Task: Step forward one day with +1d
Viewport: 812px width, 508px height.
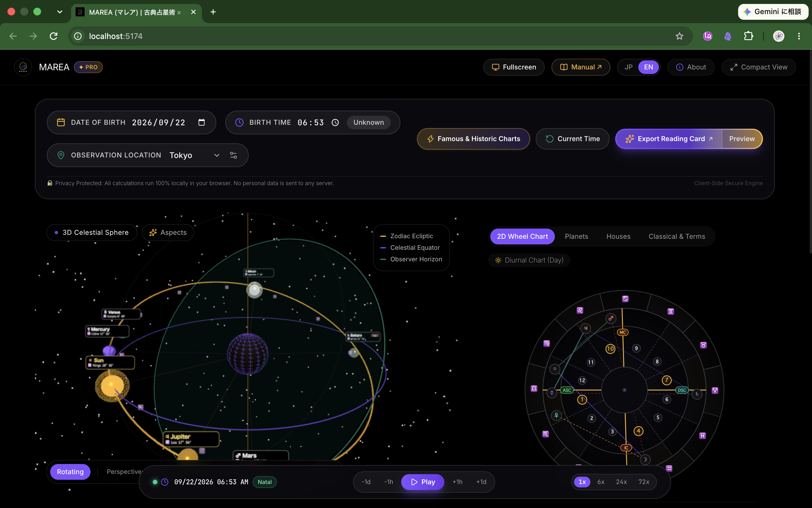Action: point(481,482)
